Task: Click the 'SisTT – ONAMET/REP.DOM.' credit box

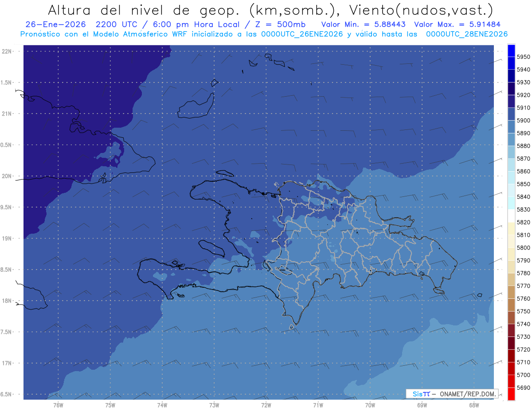Action: [x=452, y=394]
